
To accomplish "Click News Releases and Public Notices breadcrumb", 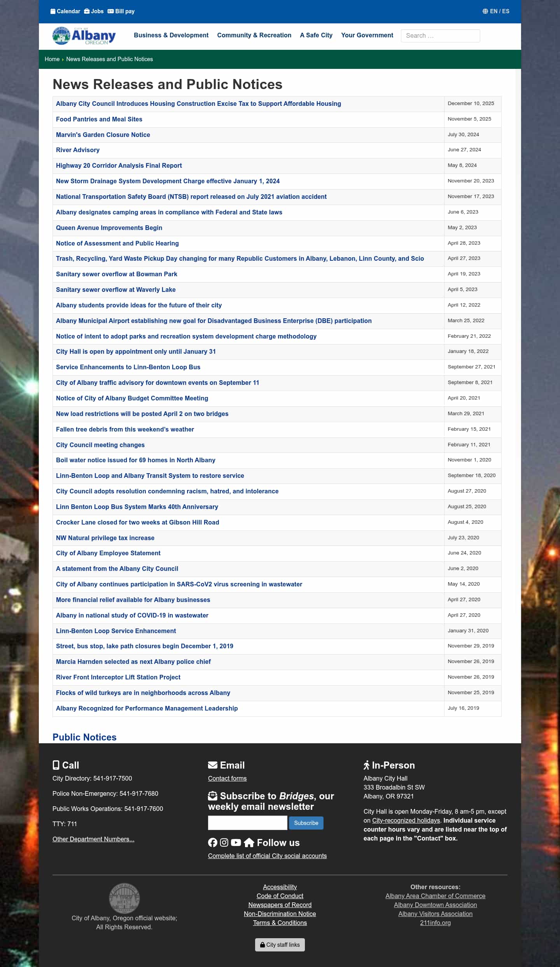I will pyautogui.click(x=110, y=59).
